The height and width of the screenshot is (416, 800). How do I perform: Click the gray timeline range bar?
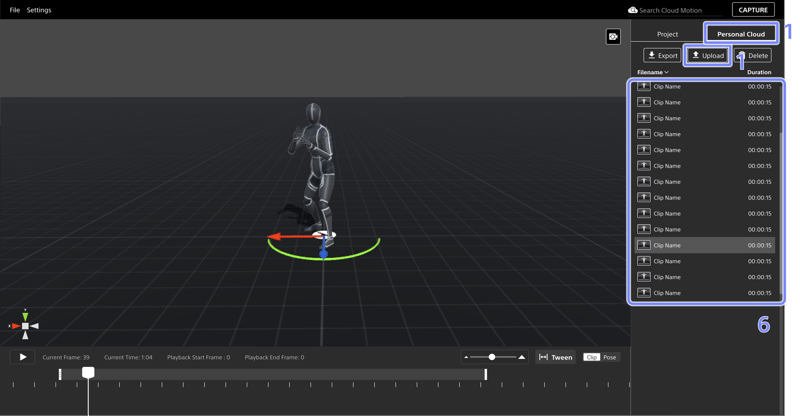[273, 374]
